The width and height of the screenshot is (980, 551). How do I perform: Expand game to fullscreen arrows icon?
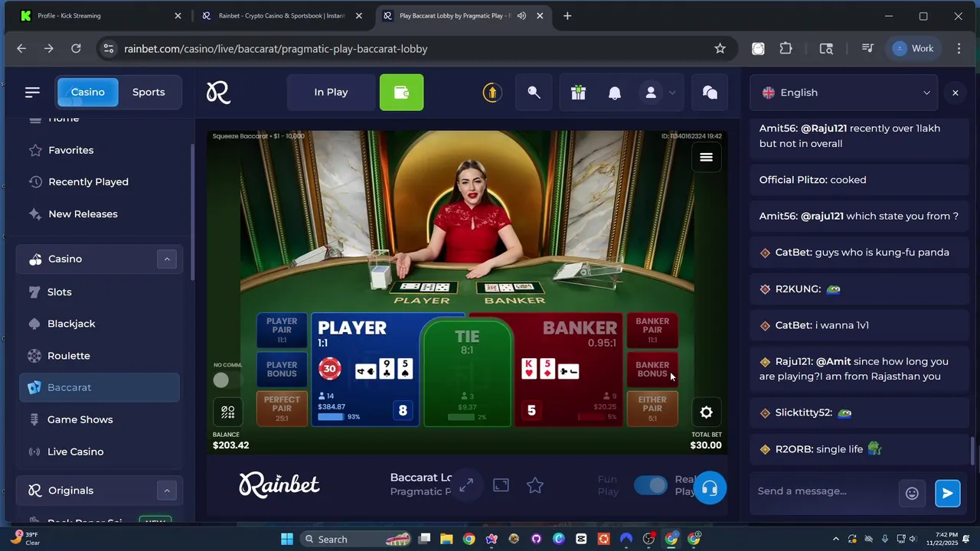[466, 485]
